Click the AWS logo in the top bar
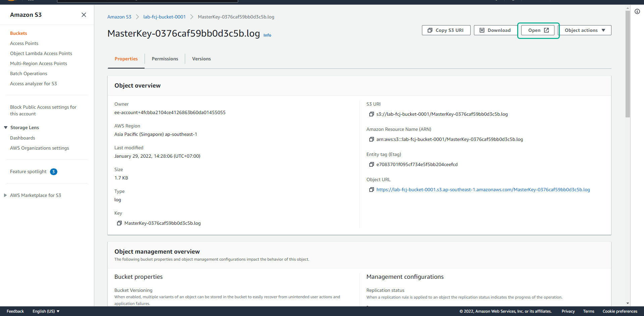 [x=11, y=1]
